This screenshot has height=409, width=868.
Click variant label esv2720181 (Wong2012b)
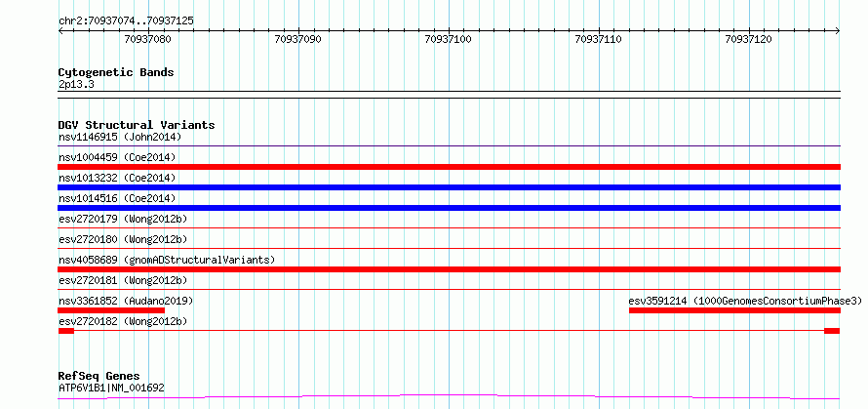[x=123, y=280]
